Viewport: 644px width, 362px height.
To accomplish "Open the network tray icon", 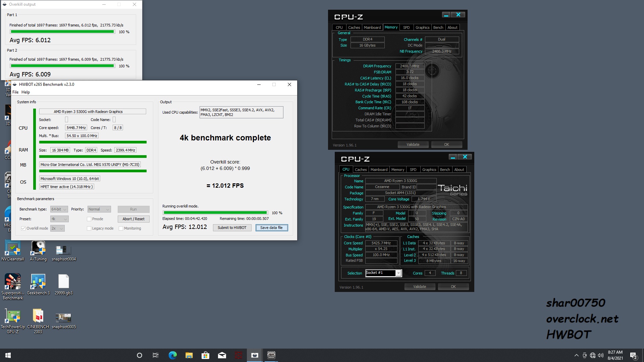I will (592, 355).
